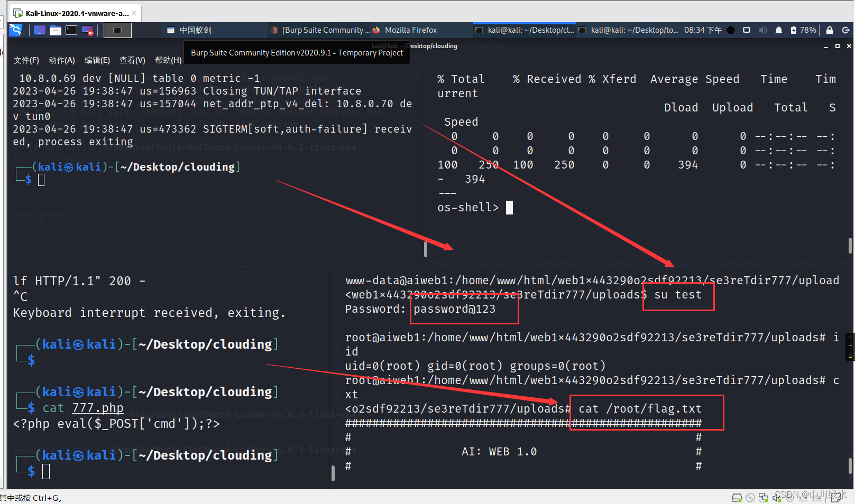Click the VMware CD/DVD status icon
The image size is (855, 504).
point(750,498)
